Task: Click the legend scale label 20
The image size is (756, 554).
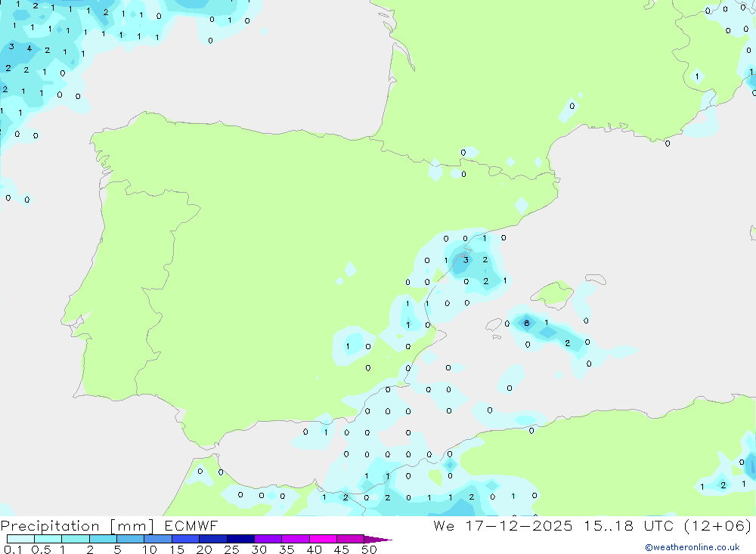Action: [x=204, y=549]
